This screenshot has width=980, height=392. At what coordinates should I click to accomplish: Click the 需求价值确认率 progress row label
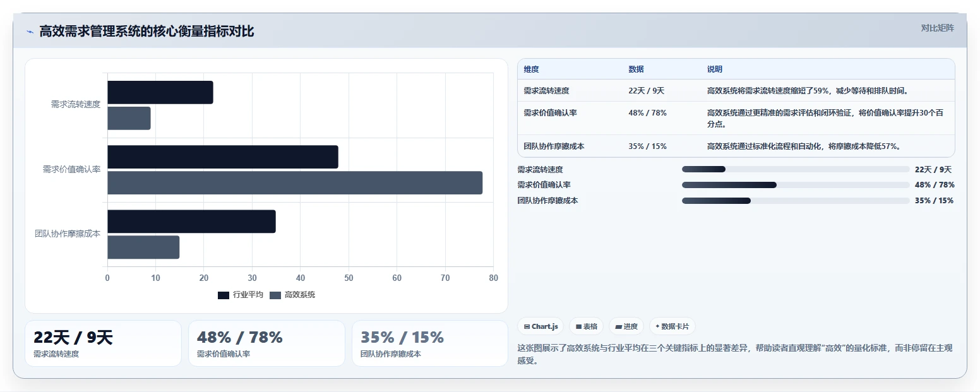click(x=544, y=185)
